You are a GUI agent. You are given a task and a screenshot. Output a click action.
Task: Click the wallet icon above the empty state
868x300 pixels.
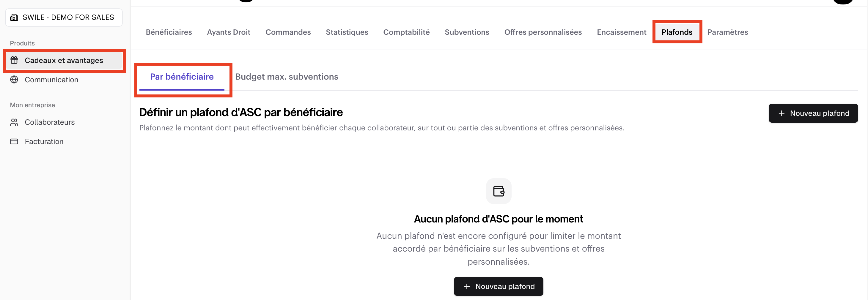click(499, 191)
